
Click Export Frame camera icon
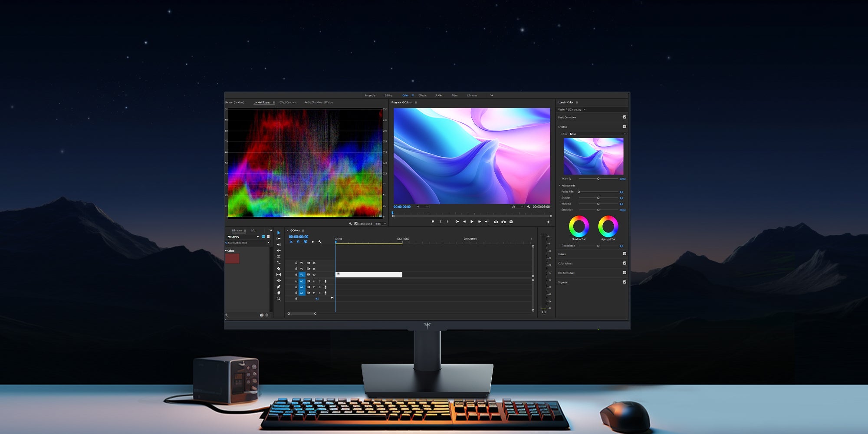[x=511, y=222]
